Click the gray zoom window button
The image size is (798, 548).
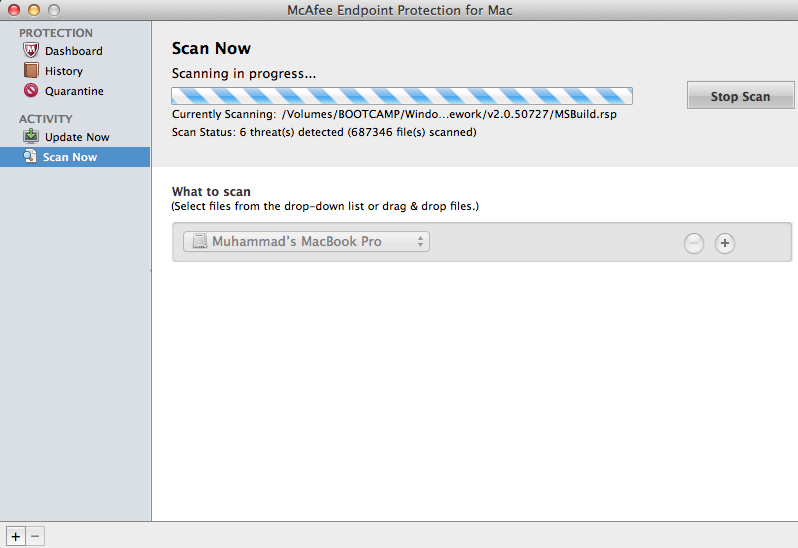tap(53, 10)
